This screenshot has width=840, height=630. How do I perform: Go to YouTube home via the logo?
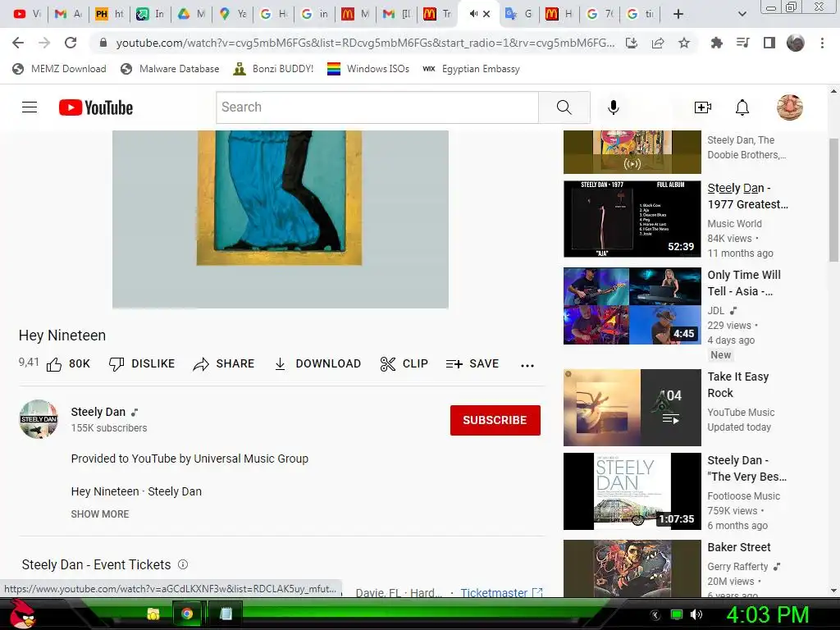pos(96,107)
